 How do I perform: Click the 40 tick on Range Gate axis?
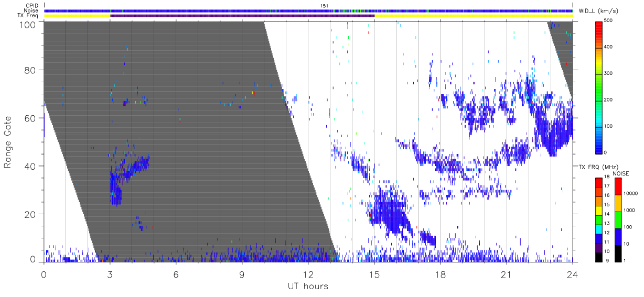click(x=31, y=166)
